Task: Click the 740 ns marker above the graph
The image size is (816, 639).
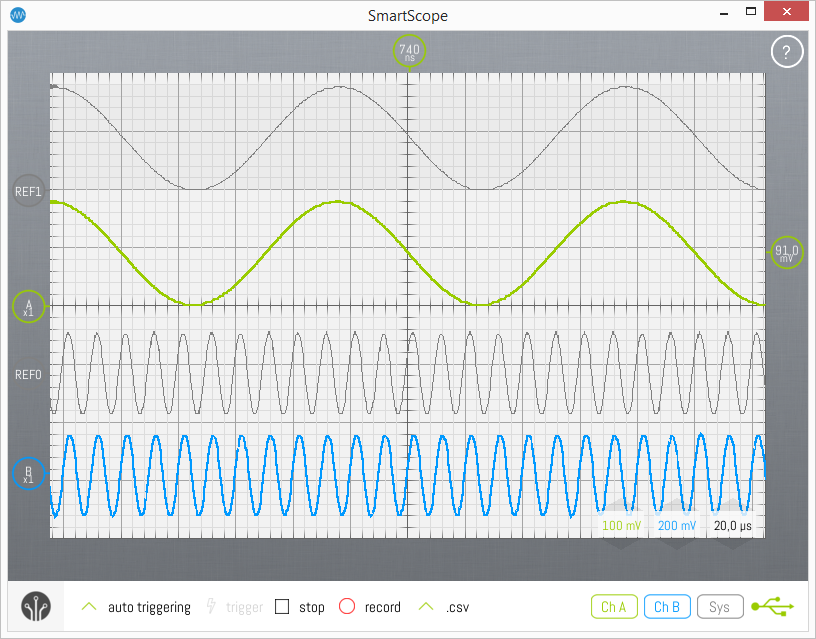Action: pos(409,50)
